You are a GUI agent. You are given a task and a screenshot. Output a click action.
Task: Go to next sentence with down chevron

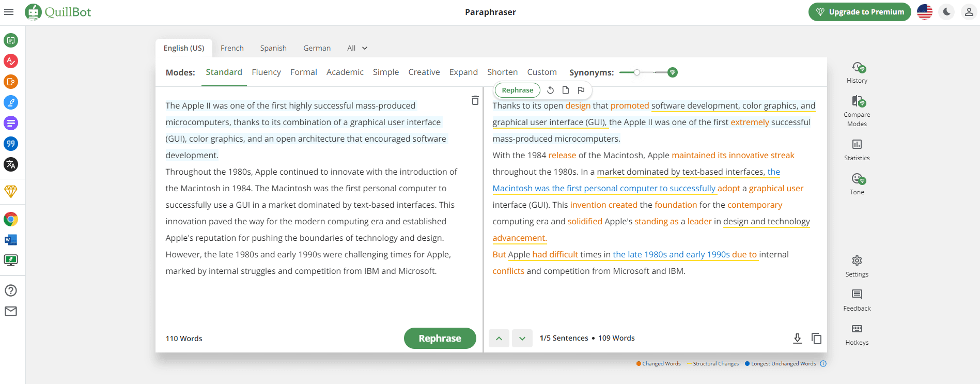pyautogui.click(x=522, y=339)
